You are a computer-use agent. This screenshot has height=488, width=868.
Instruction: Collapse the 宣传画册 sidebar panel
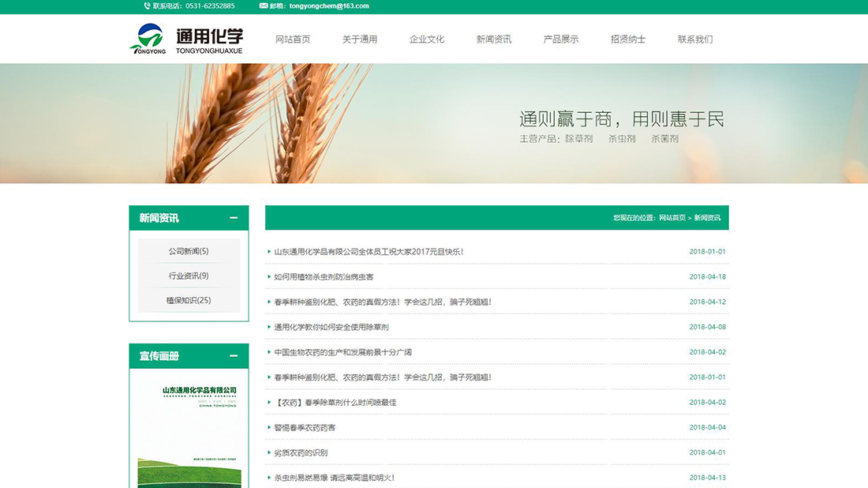pos(234,356)
